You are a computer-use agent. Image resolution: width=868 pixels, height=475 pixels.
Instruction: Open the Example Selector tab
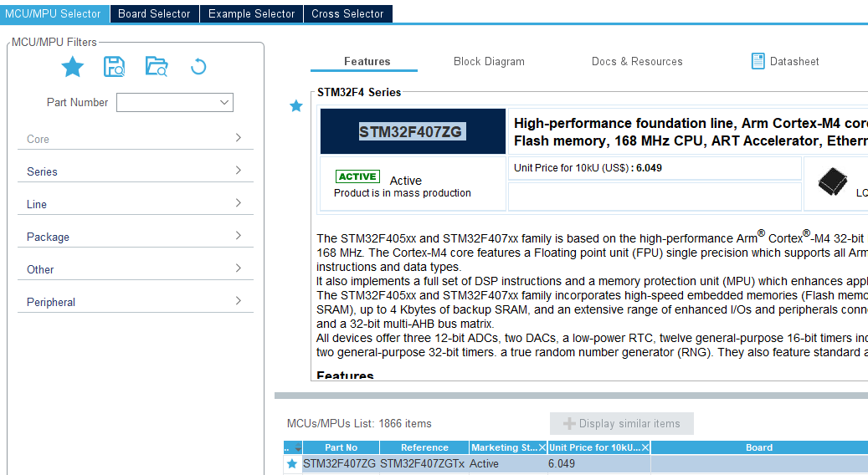[251, 14]
